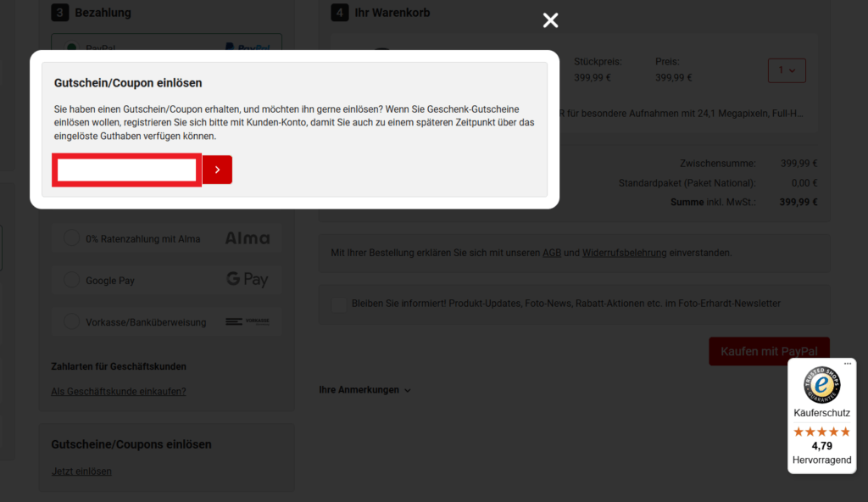Click the G Pay logo

pyautogui.click(x=247, y=280)
